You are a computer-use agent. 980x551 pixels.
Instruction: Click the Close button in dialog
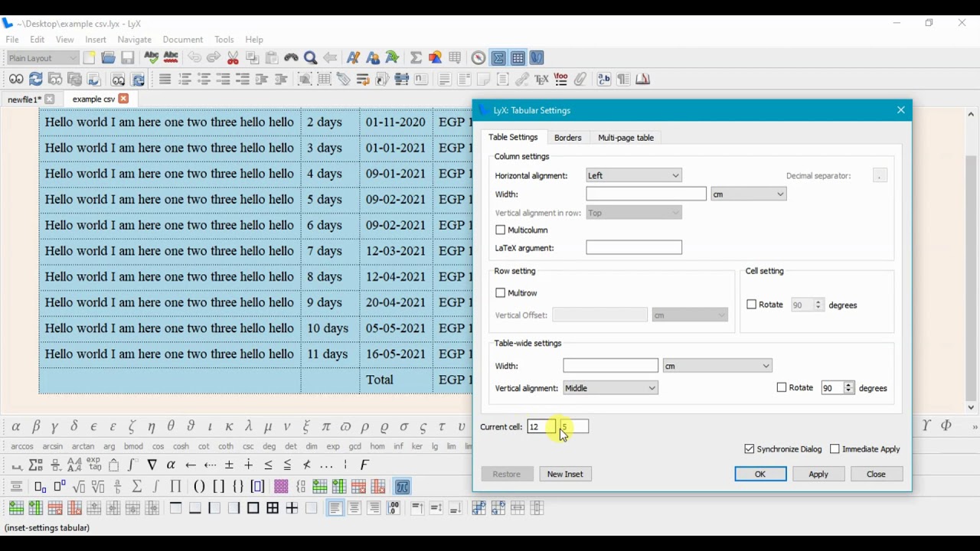coord(877,474)
